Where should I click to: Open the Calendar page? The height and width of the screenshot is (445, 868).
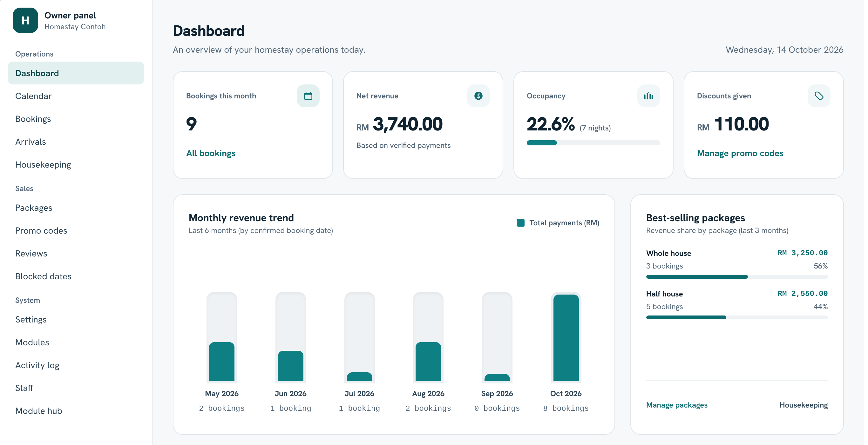tap(76, 96)
